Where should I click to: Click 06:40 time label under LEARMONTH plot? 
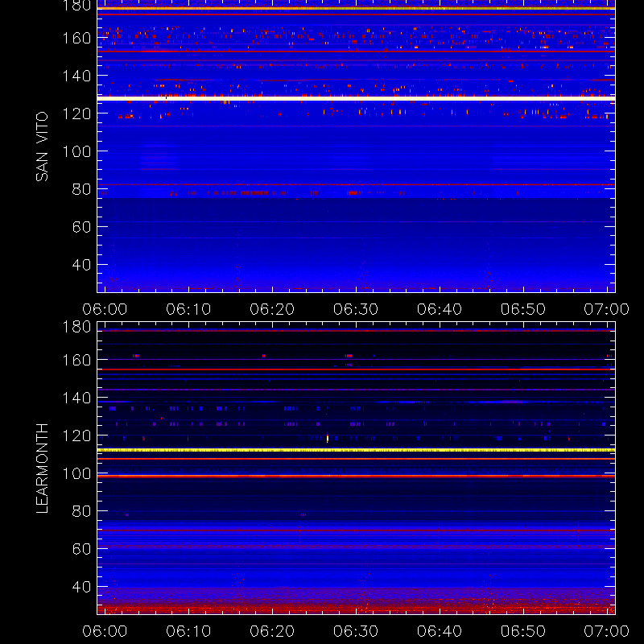coord(440,631)
